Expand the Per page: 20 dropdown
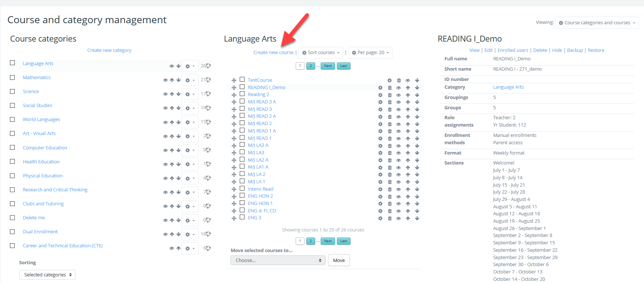The height and width of the screenshot is (283, 644). (370, 53)
